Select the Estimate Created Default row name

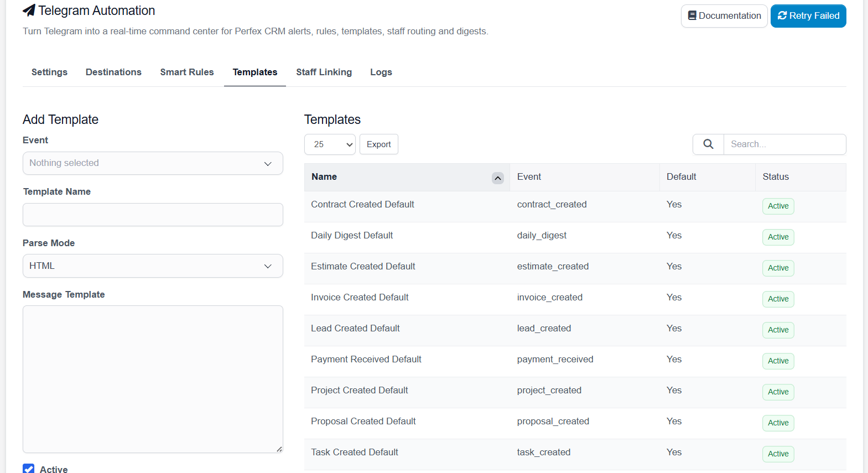[x=363, y=267]
